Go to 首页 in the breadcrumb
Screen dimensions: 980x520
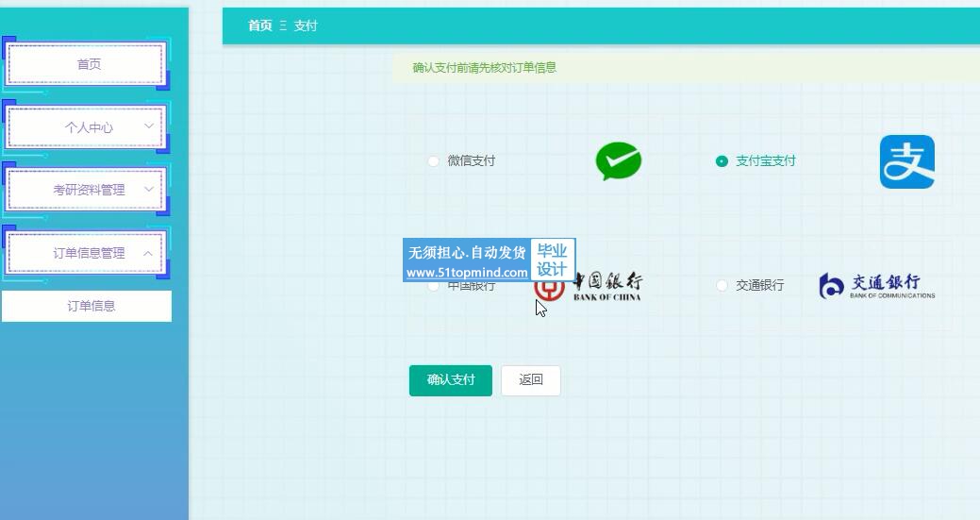(x=260, y=25)
